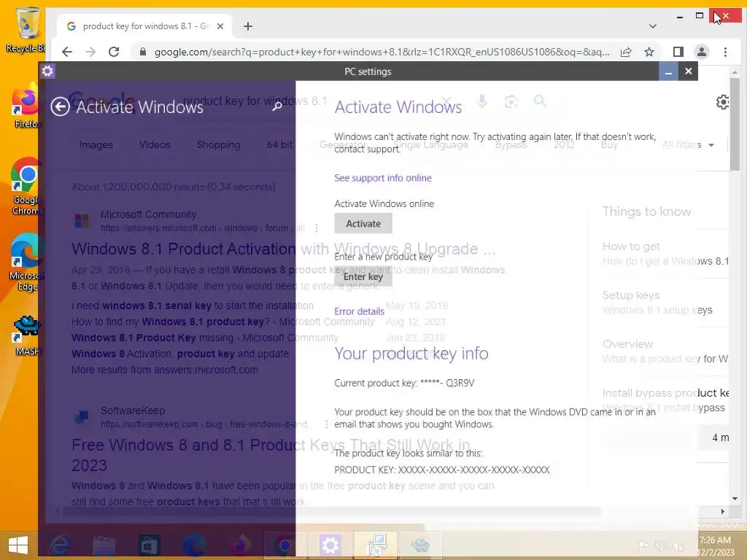
Task: Minimize the PC settings window
Action: tap(668, 71)
